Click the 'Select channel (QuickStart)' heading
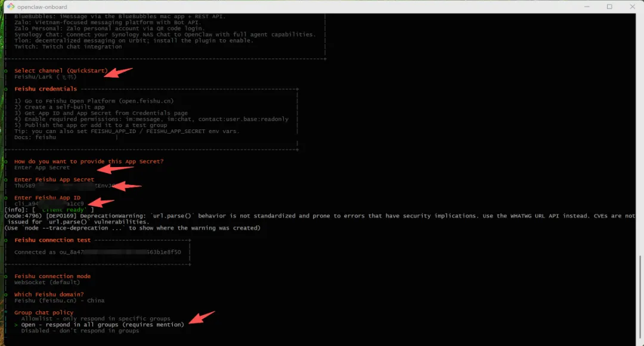This screenshot has width=644, height=346. point(61,70)
